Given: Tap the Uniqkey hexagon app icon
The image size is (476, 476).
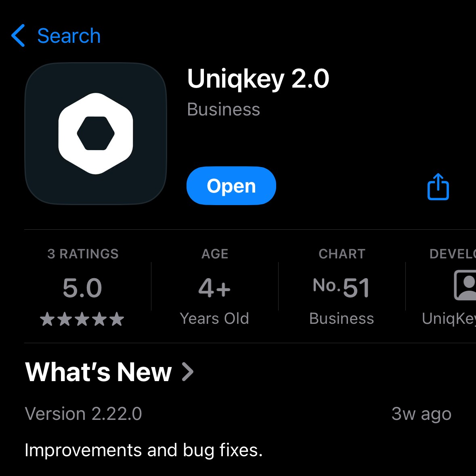Looking at the screenshot, I should [x=96, y=134].
